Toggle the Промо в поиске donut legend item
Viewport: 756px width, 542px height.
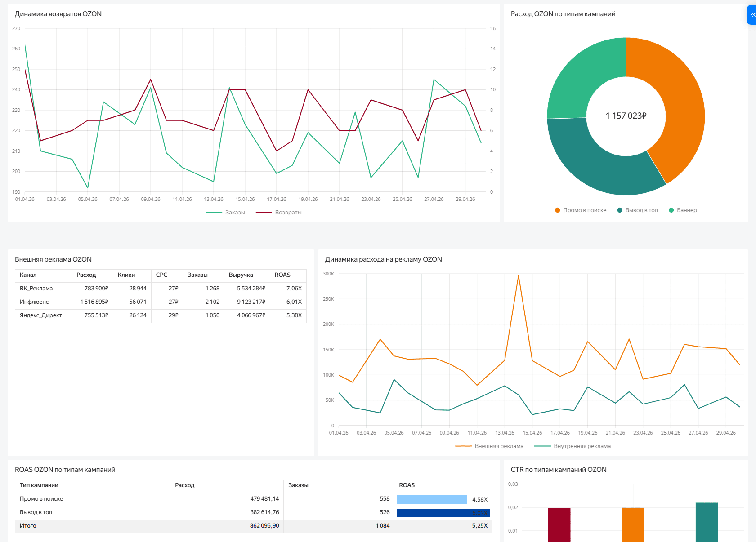(x=581, y=210)
